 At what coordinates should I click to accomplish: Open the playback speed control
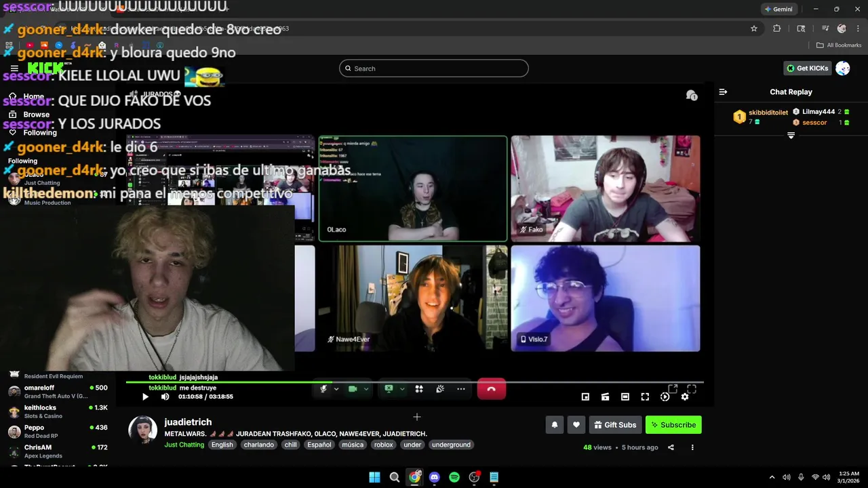(665, 396)
